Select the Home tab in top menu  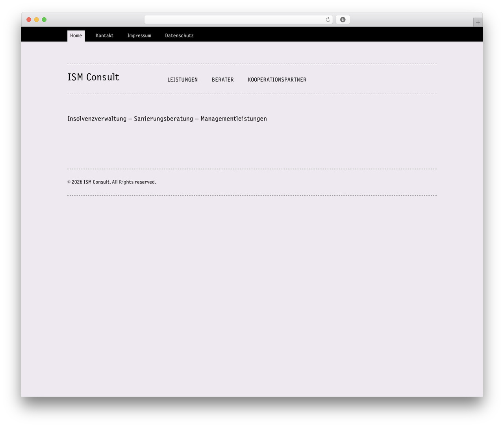[x=76, y=35]
